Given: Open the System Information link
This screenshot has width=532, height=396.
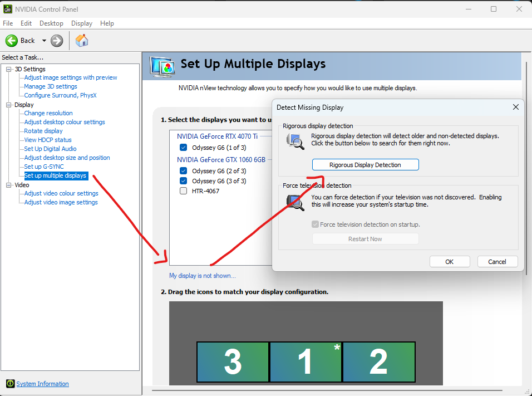Looking at the screenshot, I should (x=43, y=384).
